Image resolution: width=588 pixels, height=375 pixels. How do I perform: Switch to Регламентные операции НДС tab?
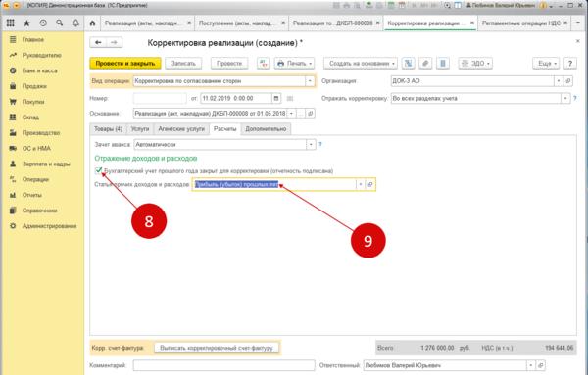[x=521, y=23]
